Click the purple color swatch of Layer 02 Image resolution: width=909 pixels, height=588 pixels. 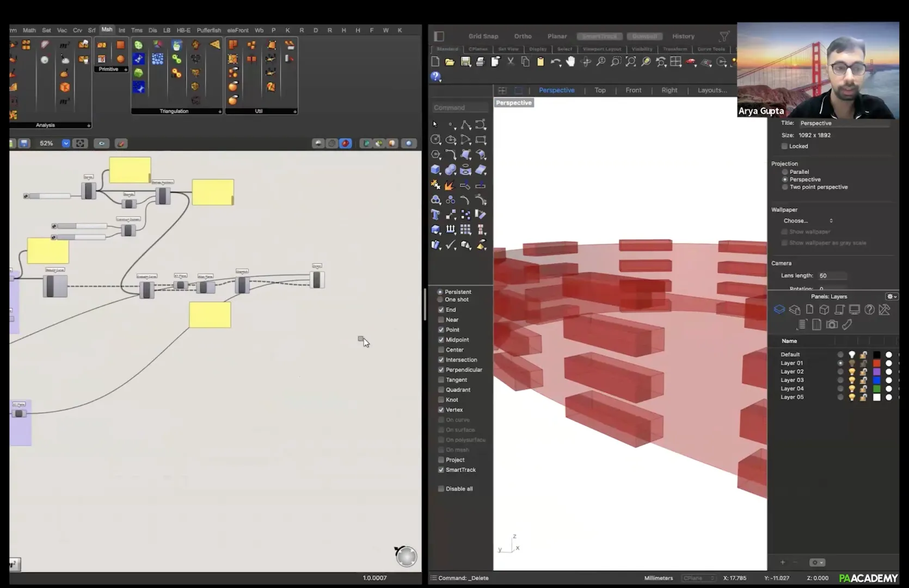(876, 372)
